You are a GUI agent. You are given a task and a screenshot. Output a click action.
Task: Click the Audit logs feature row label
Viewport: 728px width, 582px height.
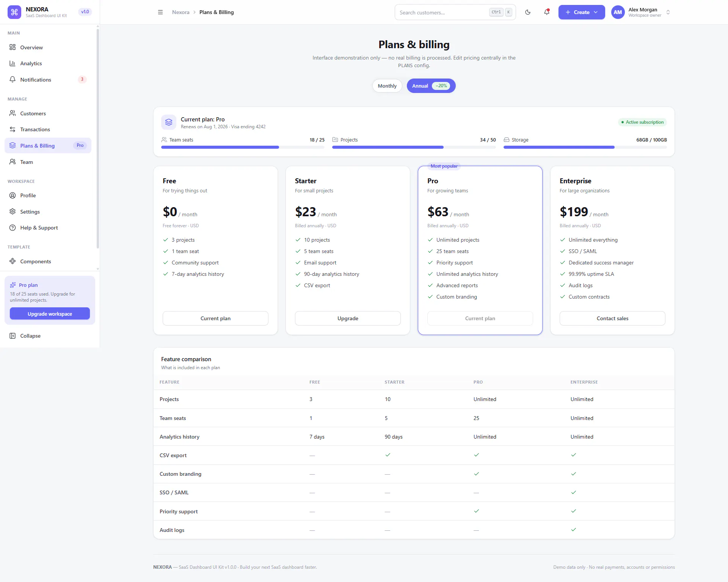(172, 530)
